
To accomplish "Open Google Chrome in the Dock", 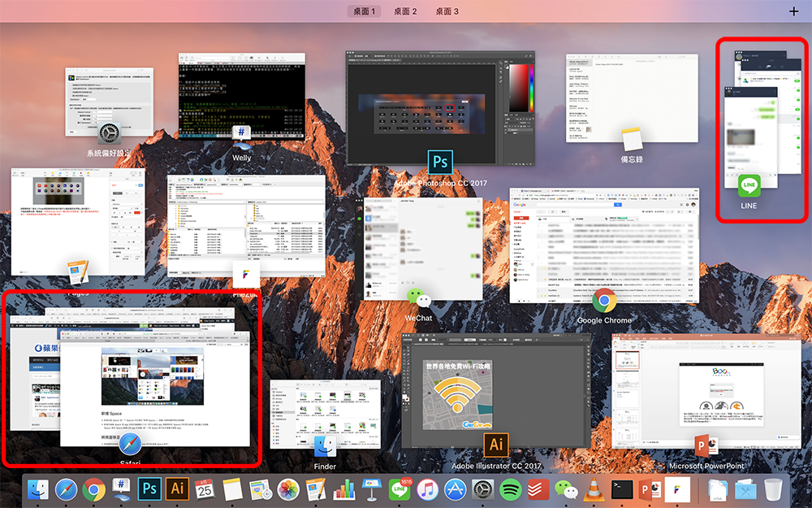I will click(x=93, y=489).
